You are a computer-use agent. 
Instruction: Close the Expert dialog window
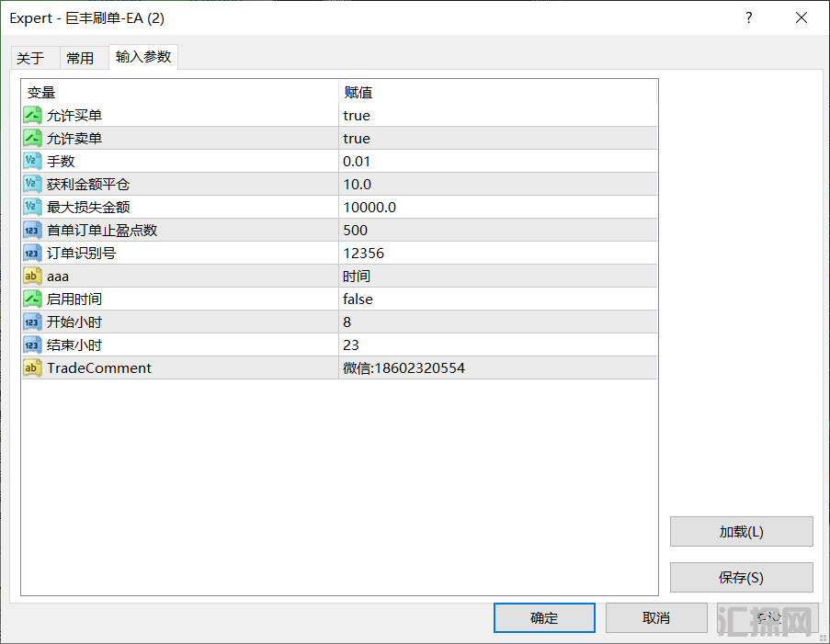pos(802,18)
